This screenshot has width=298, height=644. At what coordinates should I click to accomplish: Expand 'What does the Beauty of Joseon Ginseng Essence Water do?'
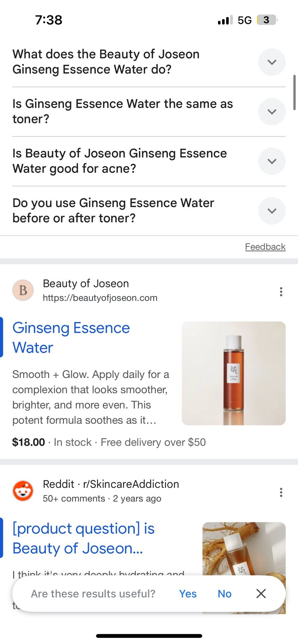271,62
